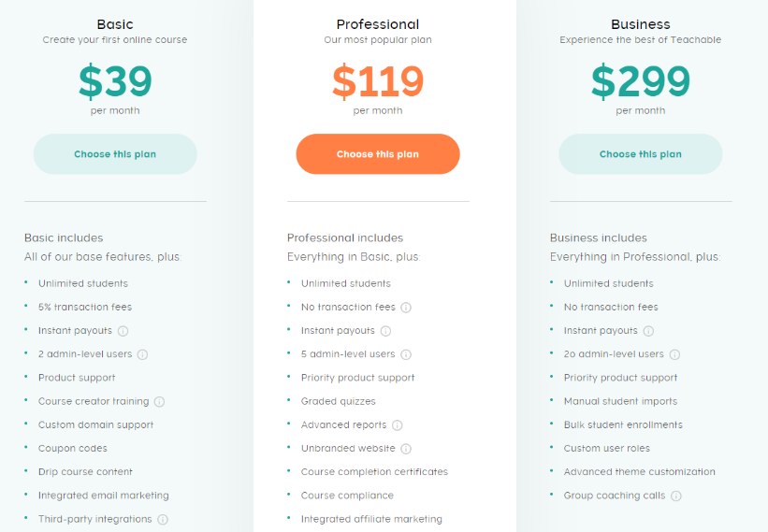Screen dimensions: 768x532
Task: Open info icon beside Professional Instant payouts
Action: tap(386, 331)
